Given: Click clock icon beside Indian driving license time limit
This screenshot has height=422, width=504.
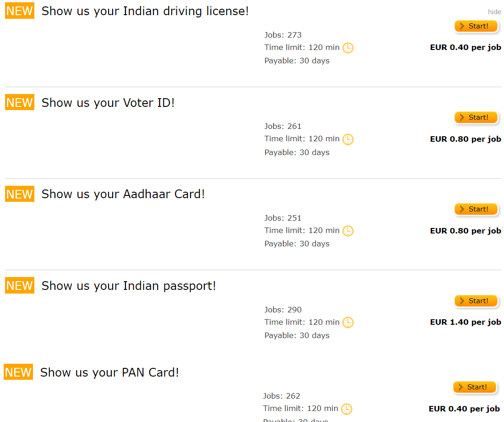Looking at the screenshot, I should (348, 48).
